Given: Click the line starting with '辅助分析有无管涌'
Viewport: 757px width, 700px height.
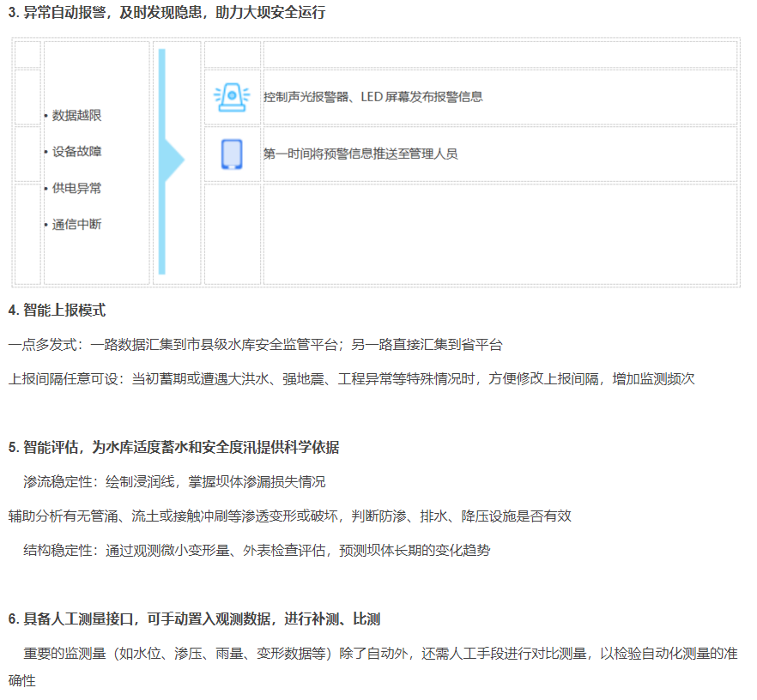Looking at the screenshot, I should point(290,516).
